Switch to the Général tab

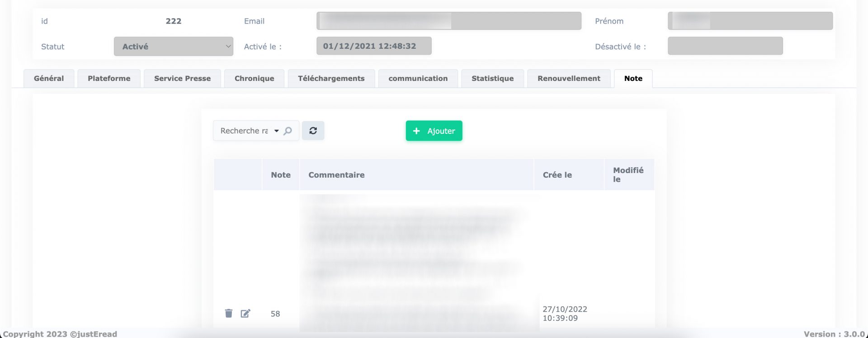[x=49, y=79]
